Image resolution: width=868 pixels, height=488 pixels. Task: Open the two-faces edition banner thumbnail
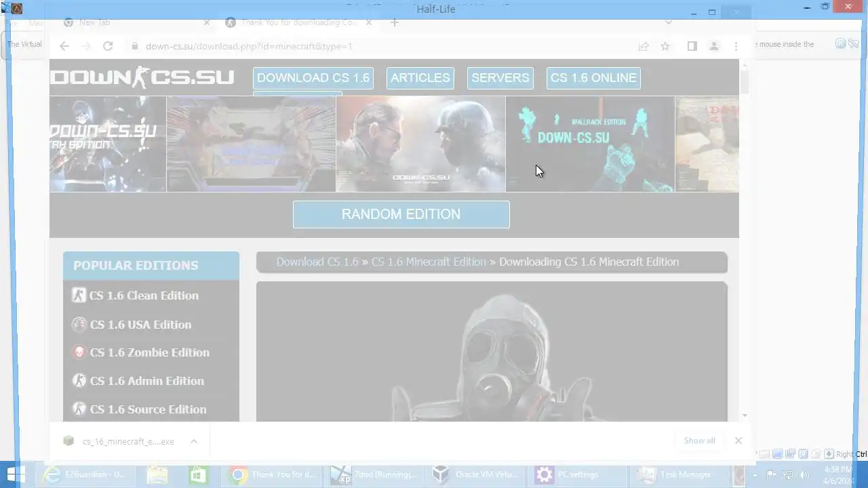(420, 144)
